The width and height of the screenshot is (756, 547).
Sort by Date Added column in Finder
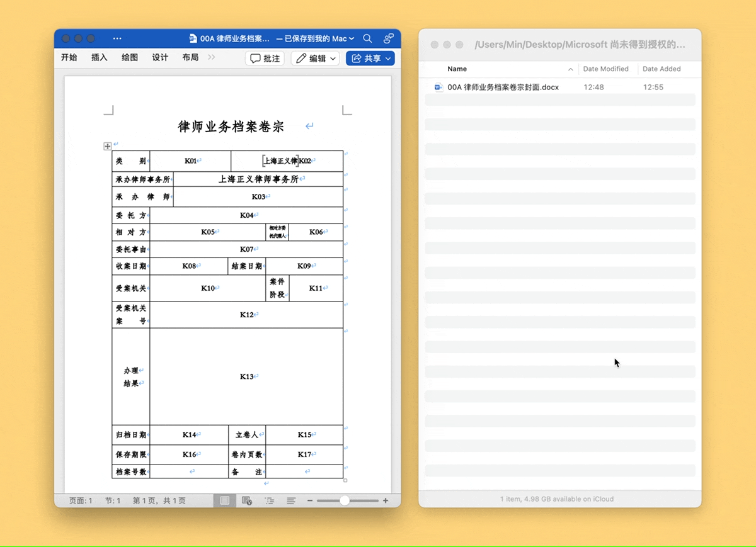(661, 69)
